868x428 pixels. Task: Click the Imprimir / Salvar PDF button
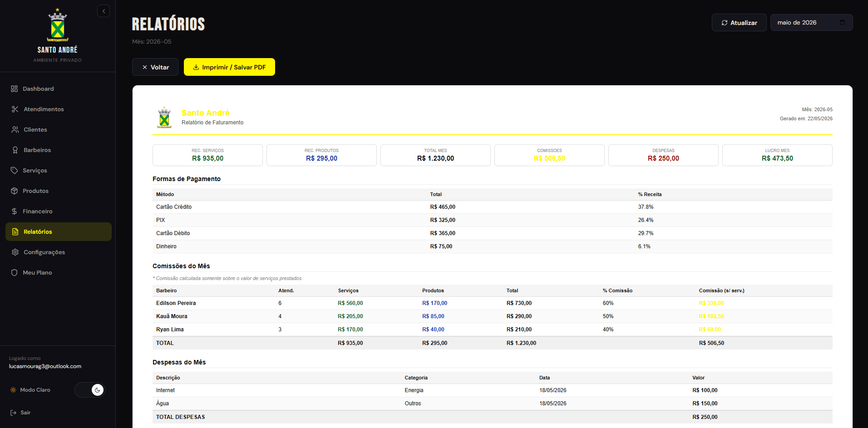pos(229,67)
